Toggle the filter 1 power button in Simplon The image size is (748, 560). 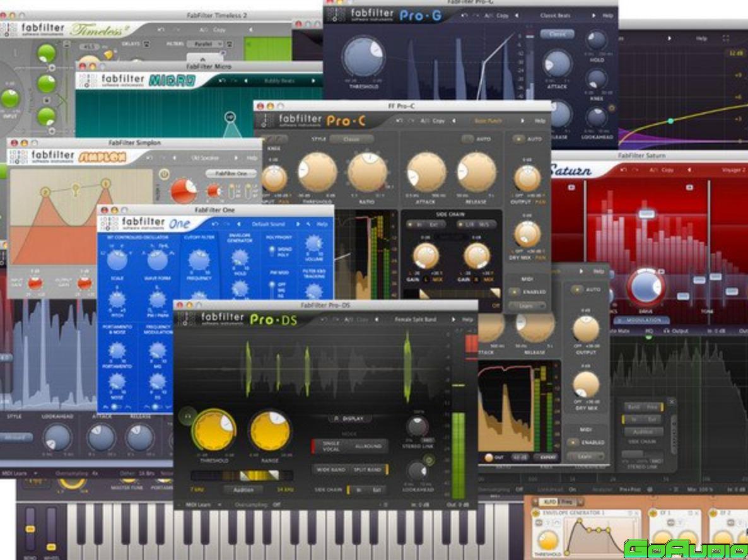click(x=164, y=175)
